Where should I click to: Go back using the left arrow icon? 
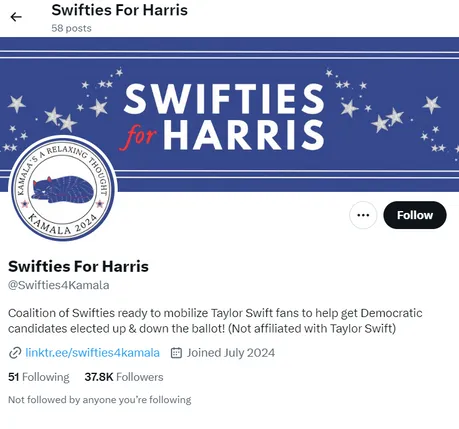coord(16,17)
